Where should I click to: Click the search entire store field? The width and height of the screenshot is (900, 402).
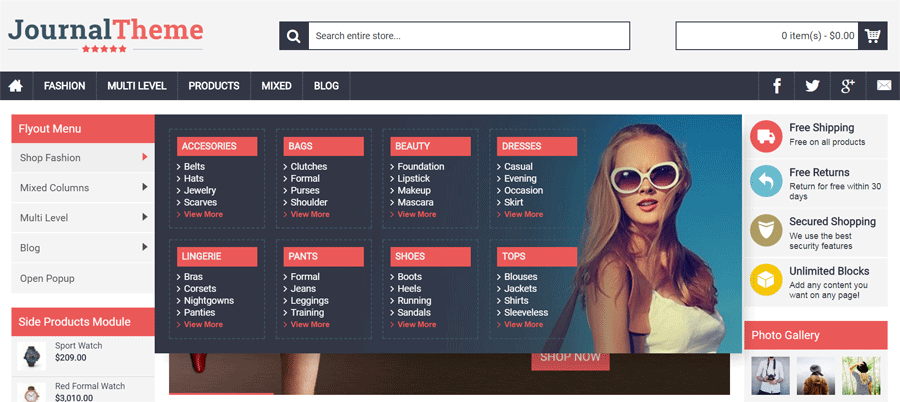point(468,36)
